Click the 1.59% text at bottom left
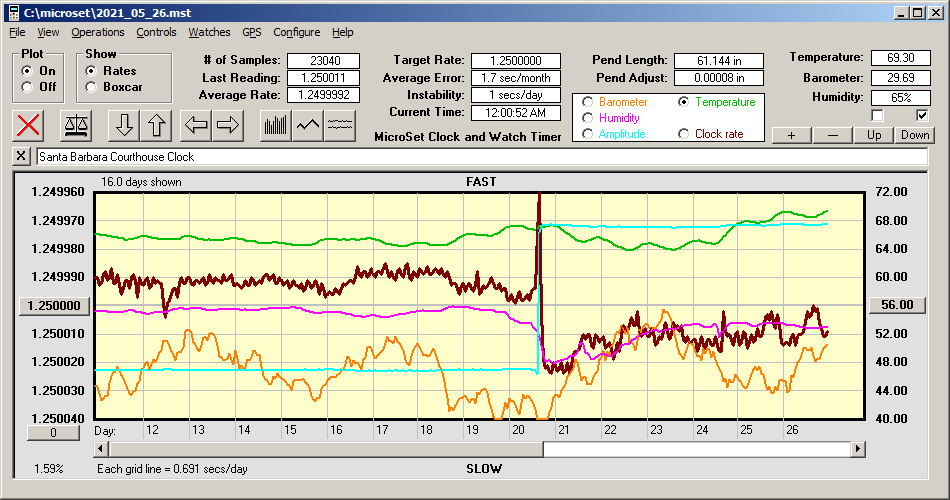 click(48, 468)
